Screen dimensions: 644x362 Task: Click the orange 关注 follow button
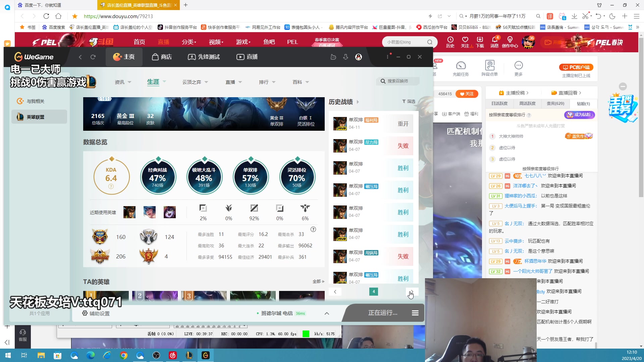click(x=467, y=94)
